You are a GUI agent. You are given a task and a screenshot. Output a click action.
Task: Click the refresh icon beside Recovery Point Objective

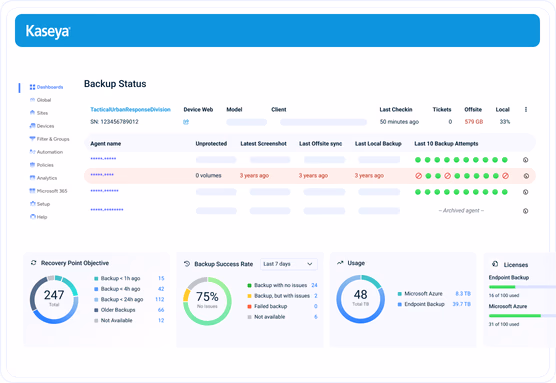click(x=34, y=263)
